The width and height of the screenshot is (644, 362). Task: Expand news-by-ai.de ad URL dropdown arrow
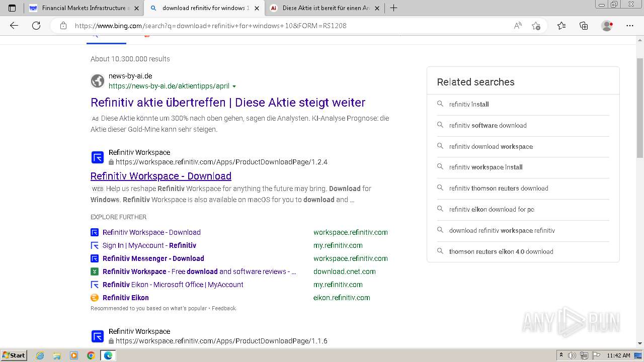point(234,86)
